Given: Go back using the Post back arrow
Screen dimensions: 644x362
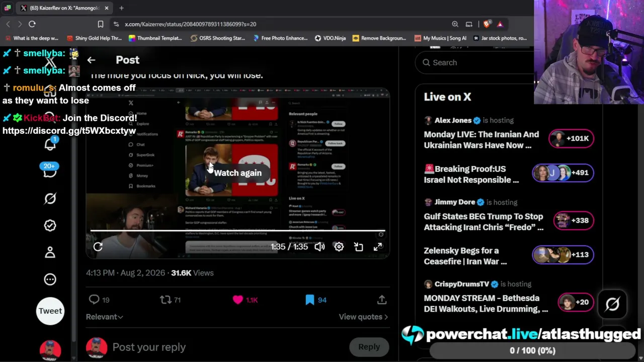Looking at the screenshot, I should (91, 60).
